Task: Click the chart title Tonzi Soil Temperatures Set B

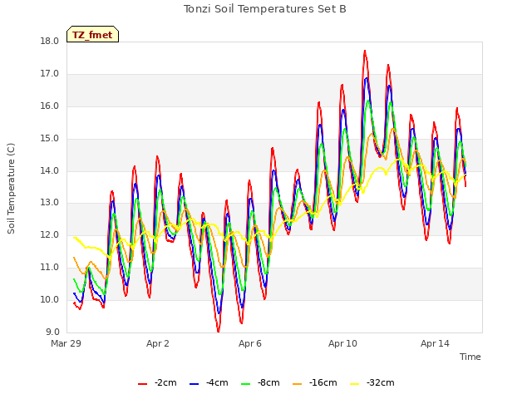Action: click(265, 9)
